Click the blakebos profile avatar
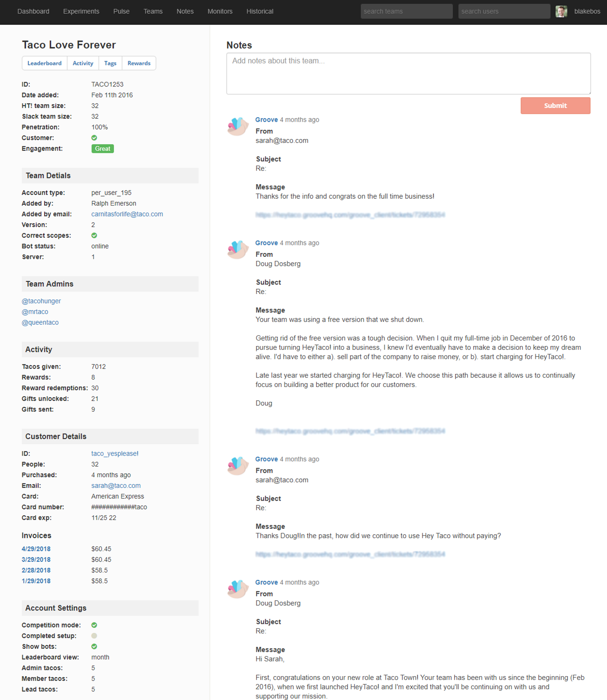 click(561, 11)
